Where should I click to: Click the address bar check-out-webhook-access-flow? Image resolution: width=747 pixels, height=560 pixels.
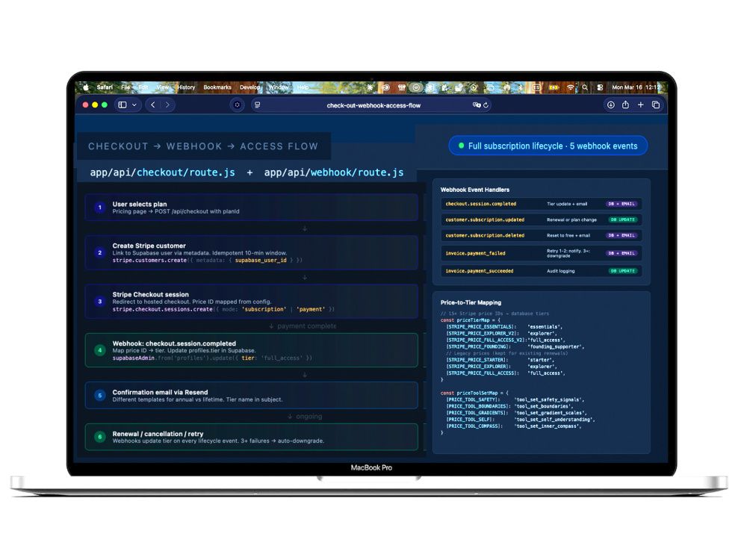(373, 105)
